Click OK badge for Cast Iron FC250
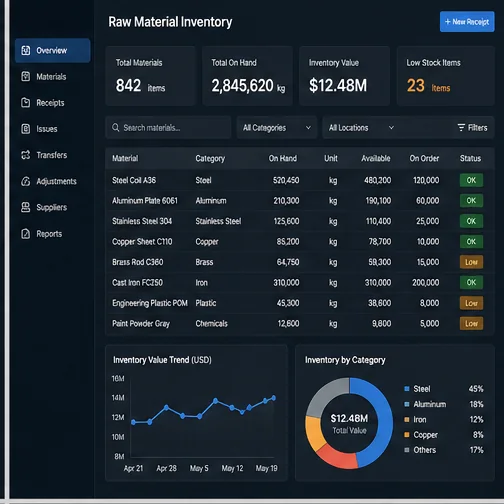 [x=471, y=283]
